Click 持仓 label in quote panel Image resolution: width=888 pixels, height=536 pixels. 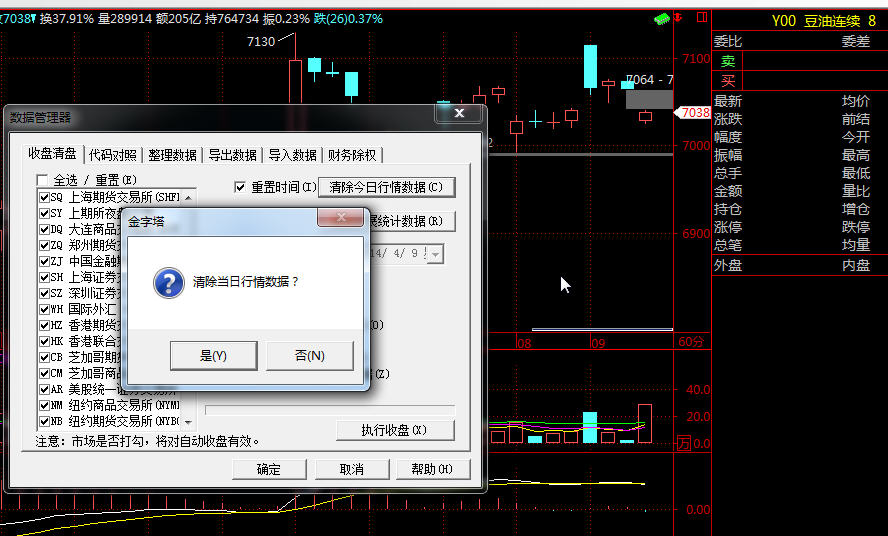click(728, 209)
